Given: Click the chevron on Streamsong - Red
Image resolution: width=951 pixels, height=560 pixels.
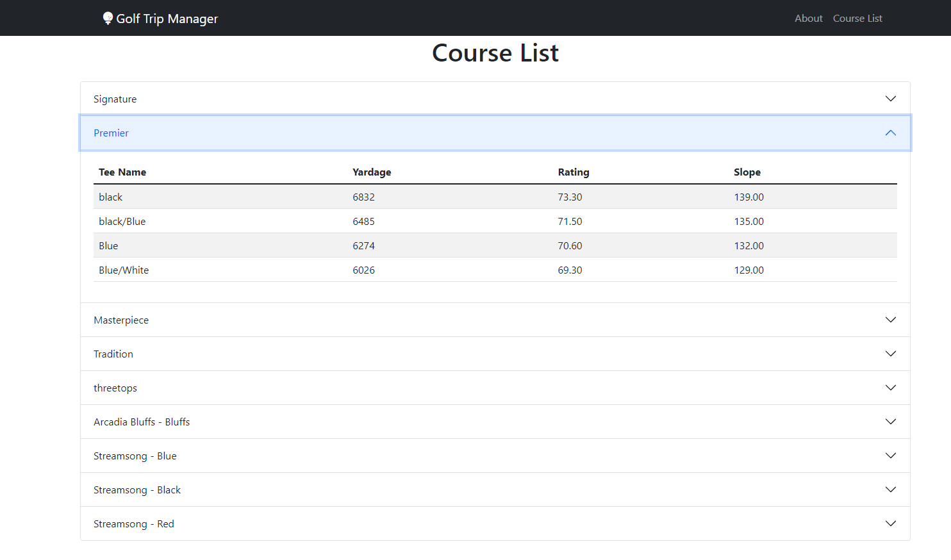Looking at the screenshot, I should [890, 523].
